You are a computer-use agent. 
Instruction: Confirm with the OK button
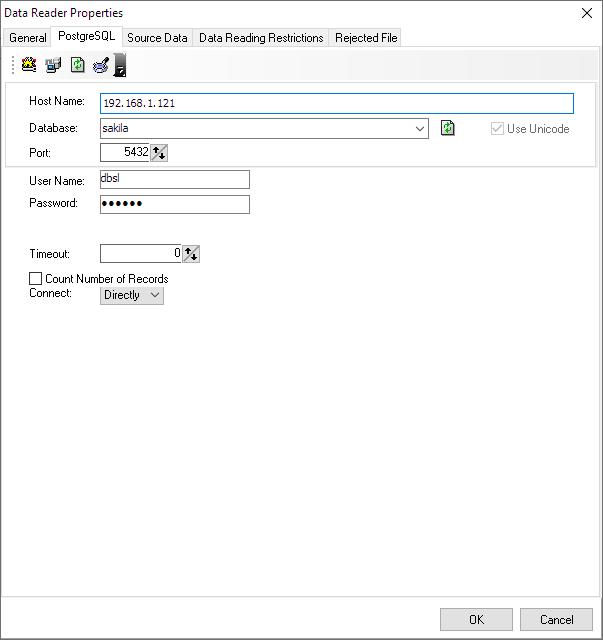(476, 620)
